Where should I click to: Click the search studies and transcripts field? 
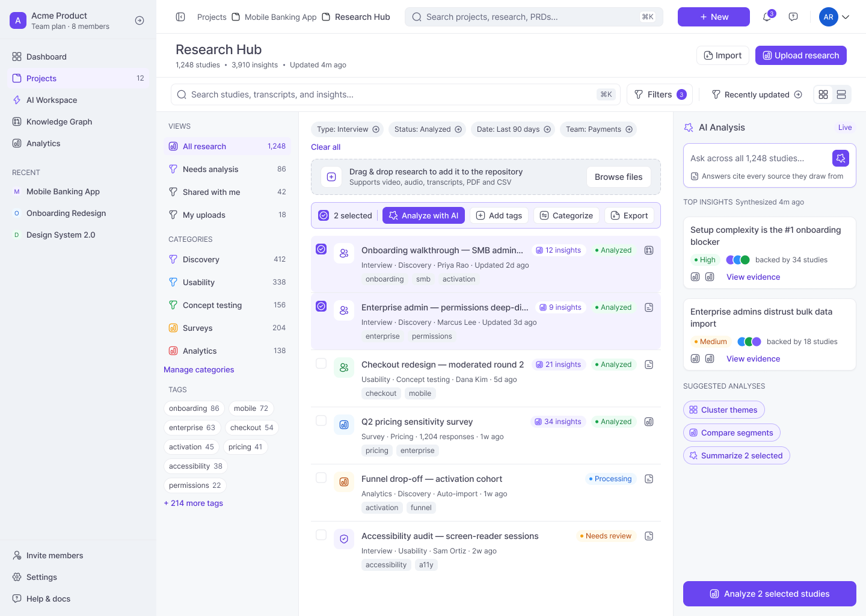click(x=395, y=94)
